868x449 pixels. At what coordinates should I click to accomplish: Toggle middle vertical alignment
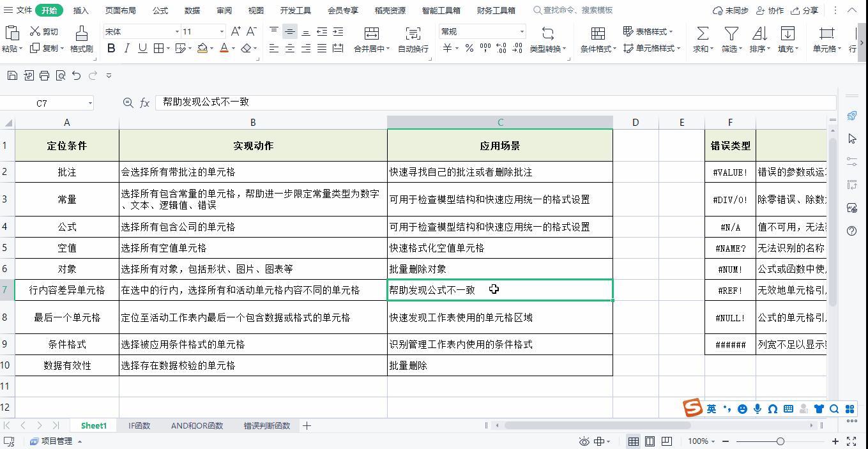[290, 31]
